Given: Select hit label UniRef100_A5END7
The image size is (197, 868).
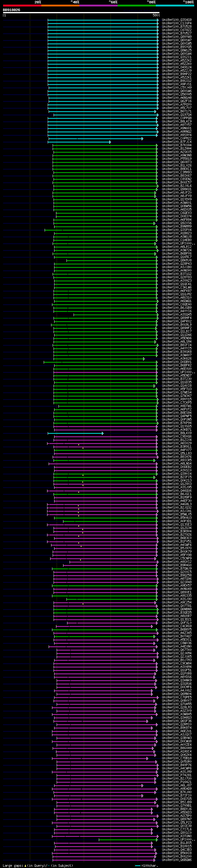Looking at the screenshot, I should 177,375.
